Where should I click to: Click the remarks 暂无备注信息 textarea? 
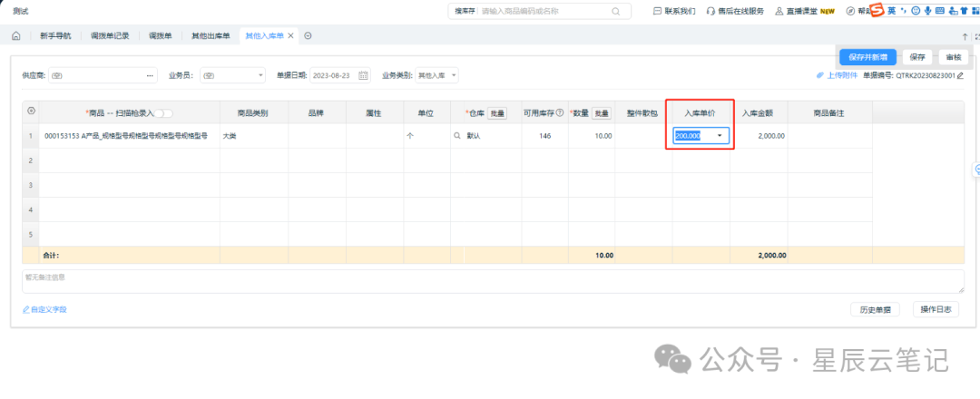click(x=493, y=281)
